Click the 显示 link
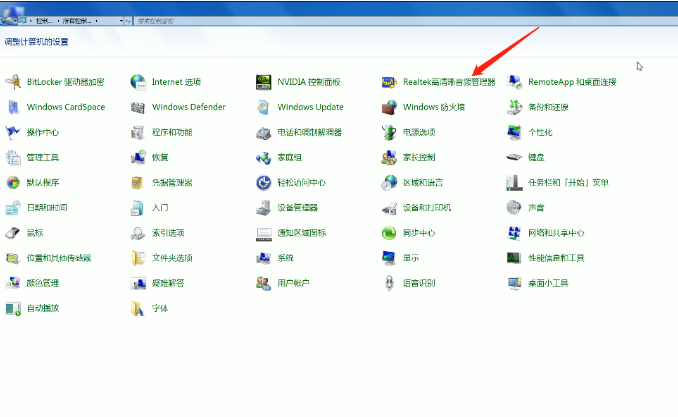This screenshot has height=417, width=678. (x=411, y=258)
